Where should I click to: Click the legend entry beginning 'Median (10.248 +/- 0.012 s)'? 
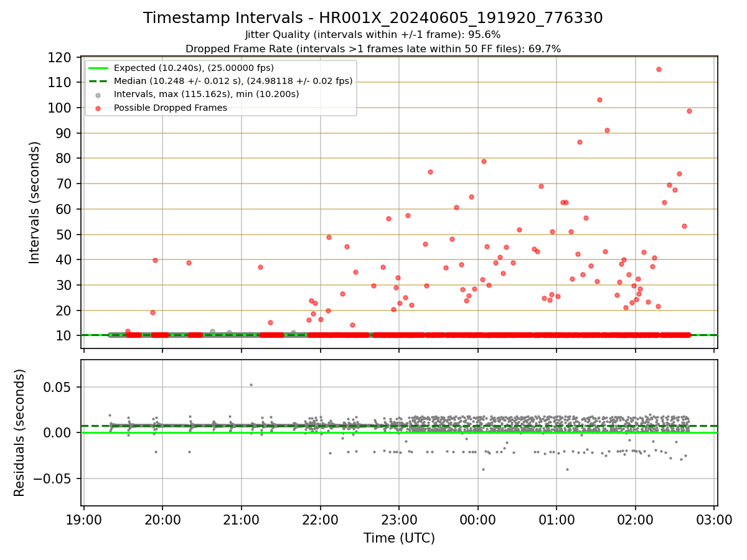click(233, 81)
